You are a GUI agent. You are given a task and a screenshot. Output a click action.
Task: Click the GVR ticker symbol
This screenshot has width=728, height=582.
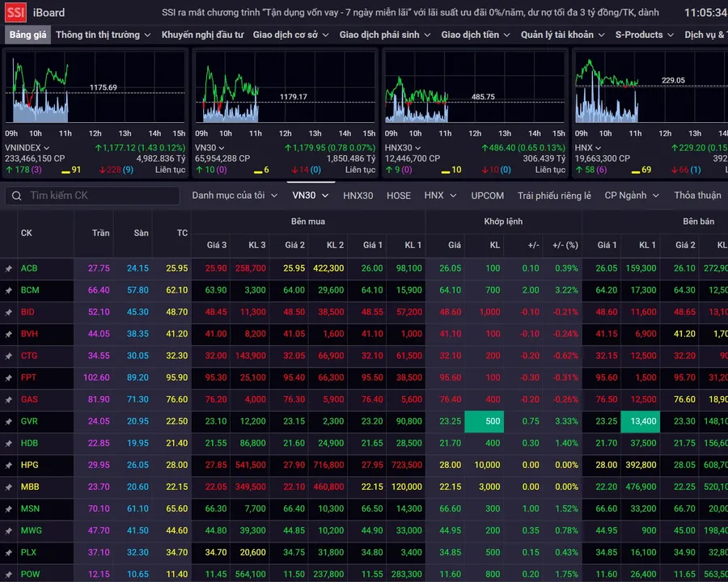(29, 422)
